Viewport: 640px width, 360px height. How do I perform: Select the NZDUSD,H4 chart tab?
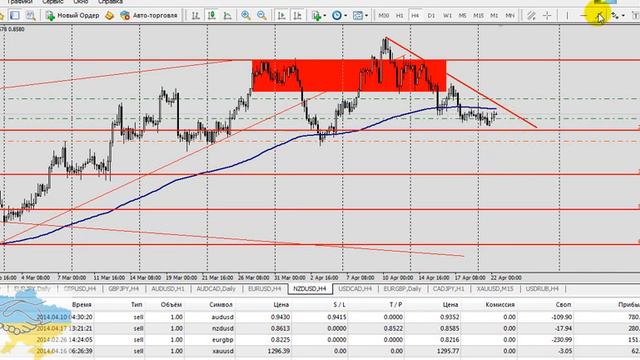(310, 289)
